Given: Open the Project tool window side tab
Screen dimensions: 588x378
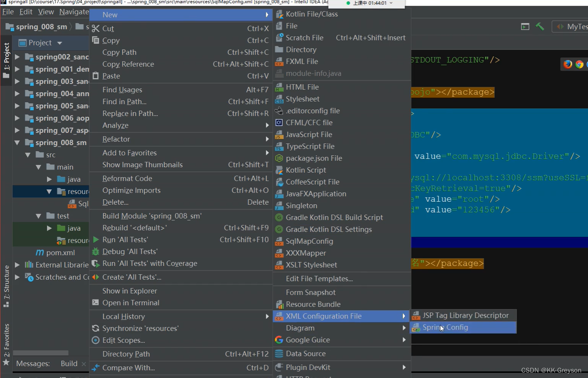Looking at the screenshot, I should [6, 60].
